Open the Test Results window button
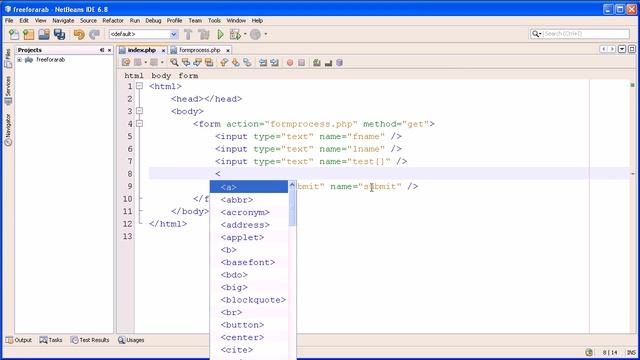 [x=90, y=340]
